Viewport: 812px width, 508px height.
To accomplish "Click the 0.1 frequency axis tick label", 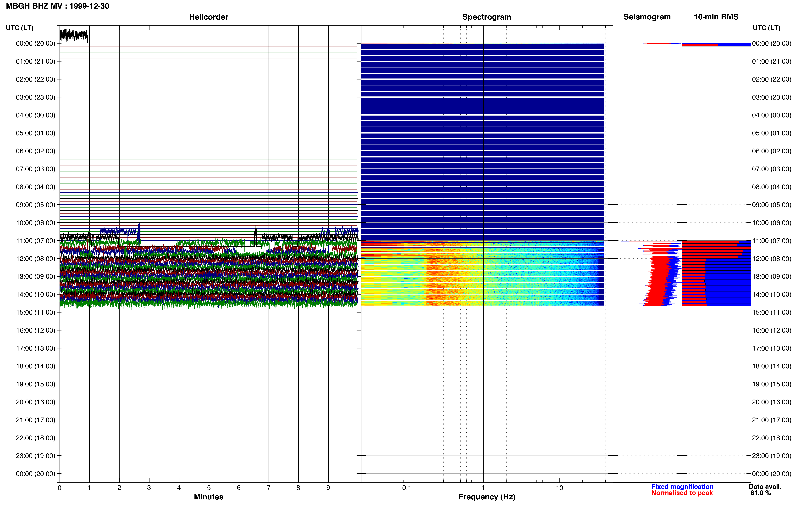I will tap(407, 487).
